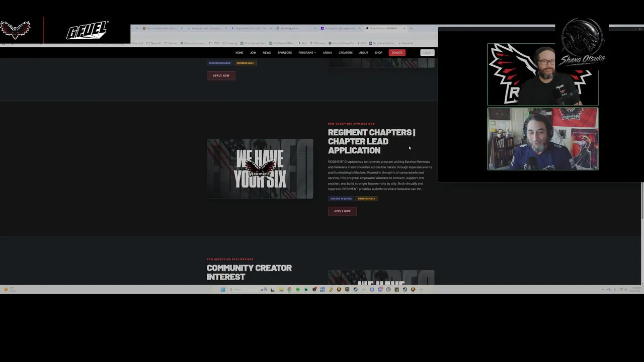Open Google Chrome from the taskbar
The height and width of the screenshot is (362, 644).
[289, 290]
